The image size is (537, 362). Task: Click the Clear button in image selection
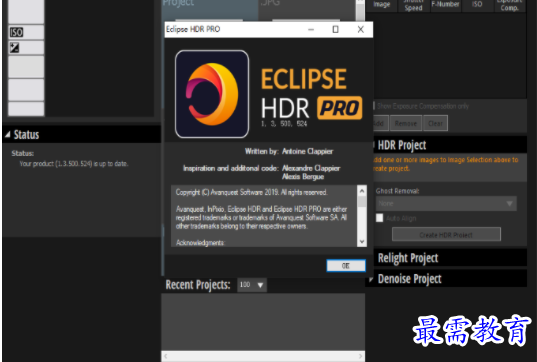(435, 124)
